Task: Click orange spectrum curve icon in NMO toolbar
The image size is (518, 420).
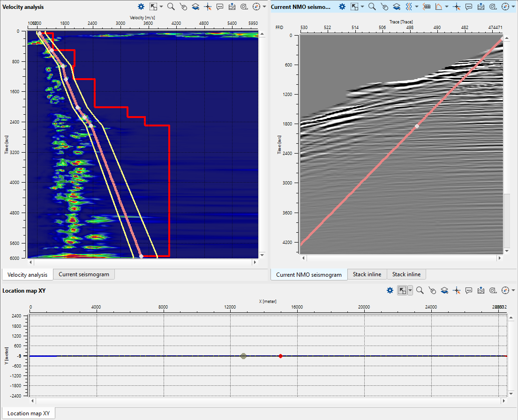Action: [x=439, y=7]
